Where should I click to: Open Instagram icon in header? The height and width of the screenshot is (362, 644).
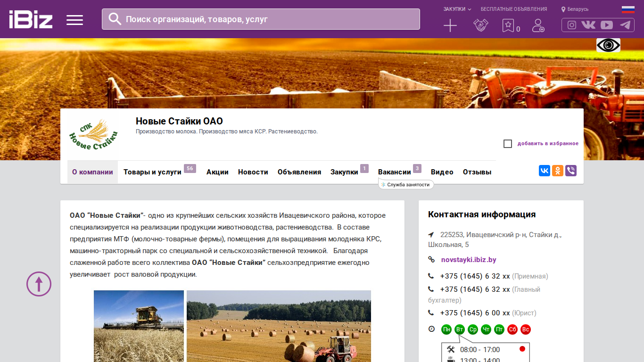pyautogui.click(x=572, y=25)
